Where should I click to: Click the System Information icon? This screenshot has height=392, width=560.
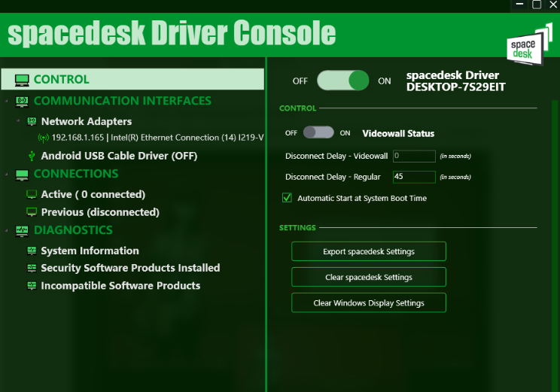pos(32,251)
